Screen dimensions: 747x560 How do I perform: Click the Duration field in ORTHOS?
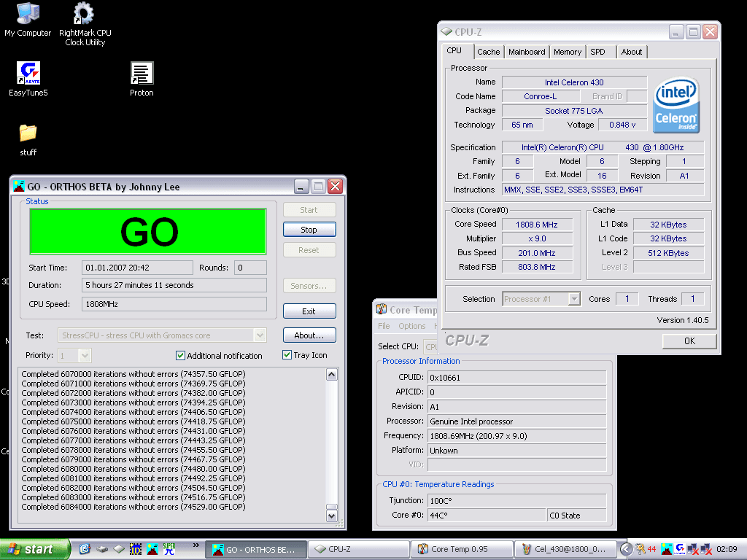[x=174, y=285]
